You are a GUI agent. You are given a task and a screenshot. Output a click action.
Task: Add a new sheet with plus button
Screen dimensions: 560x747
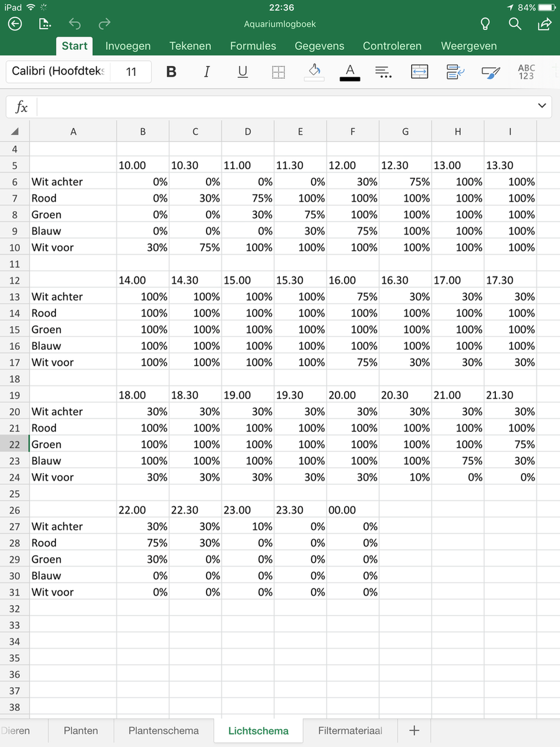click(x=414, y=731)
